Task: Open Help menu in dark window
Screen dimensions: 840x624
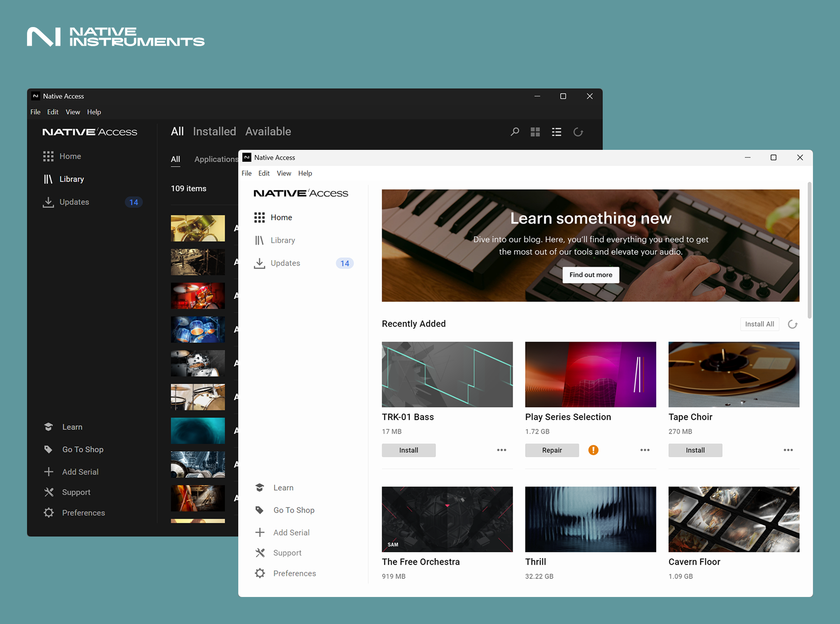Action: click(x=94, y=112)
